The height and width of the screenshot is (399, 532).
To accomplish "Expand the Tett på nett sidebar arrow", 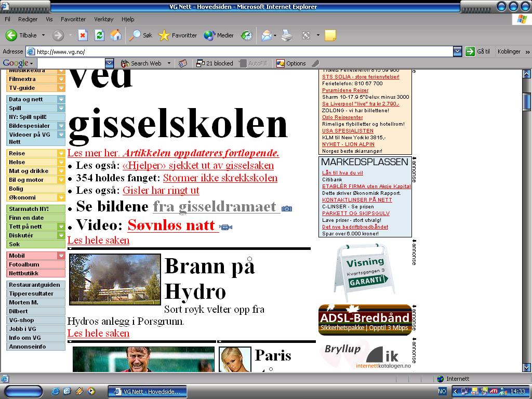I will (61, 227).
